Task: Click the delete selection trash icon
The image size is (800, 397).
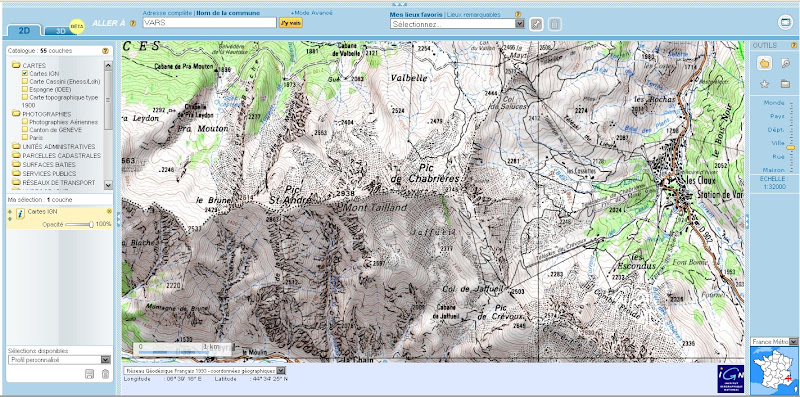Action: point(105,374)
